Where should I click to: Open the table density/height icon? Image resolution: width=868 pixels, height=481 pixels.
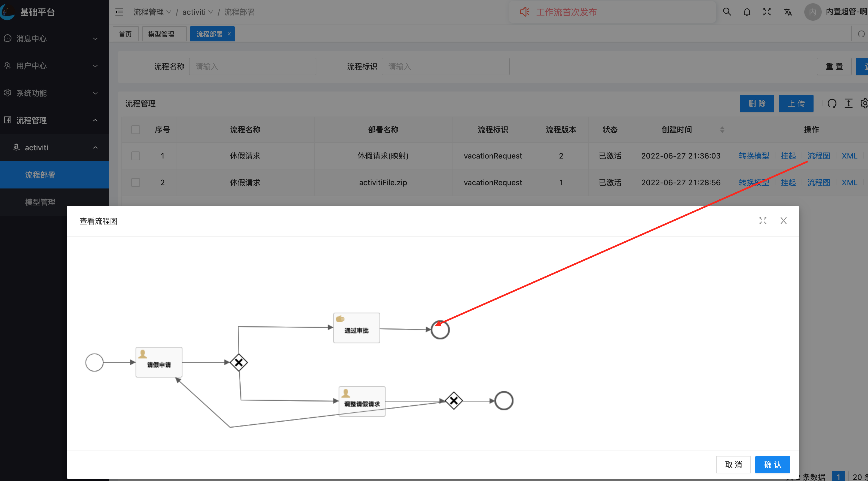pyautogui.click(x=848, y=103)
